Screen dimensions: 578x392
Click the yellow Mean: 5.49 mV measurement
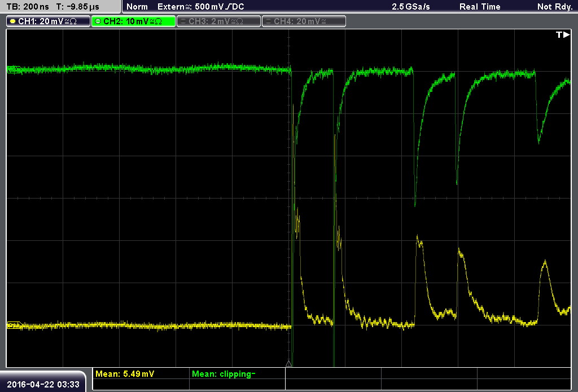pos(125,374)
